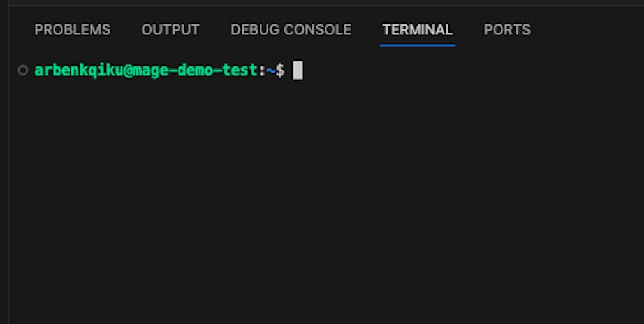Click the dollar sign in the prompt
This screenshot has height=324, width=644.
[x=280, y=70]
